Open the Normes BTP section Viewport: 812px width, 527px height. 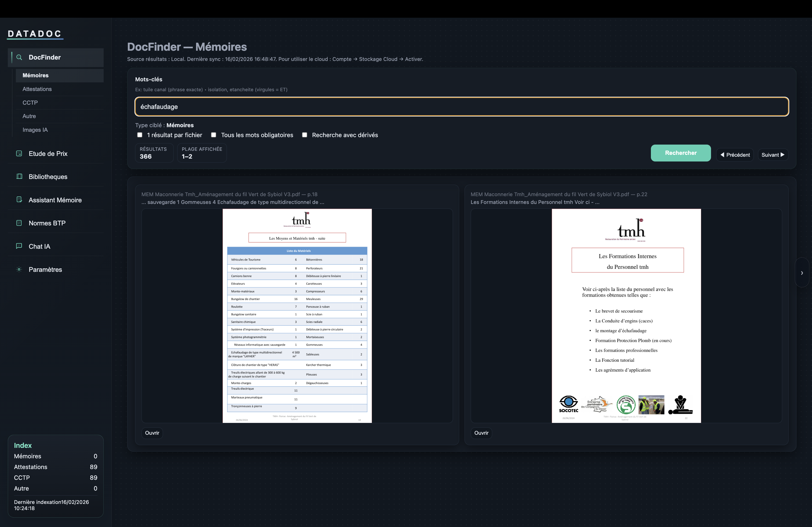[x=47, y=223]
